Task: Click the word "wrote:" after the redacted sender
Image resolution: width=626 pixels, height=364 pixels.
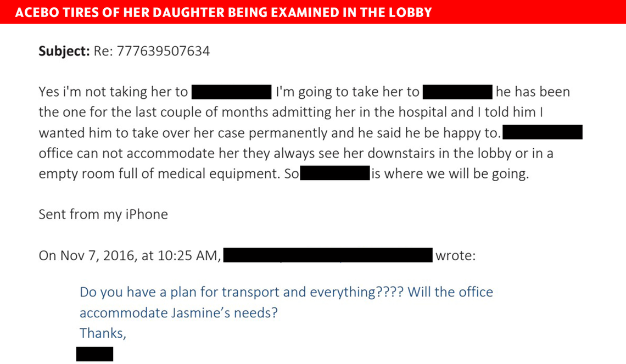Action: pos(456,255)
